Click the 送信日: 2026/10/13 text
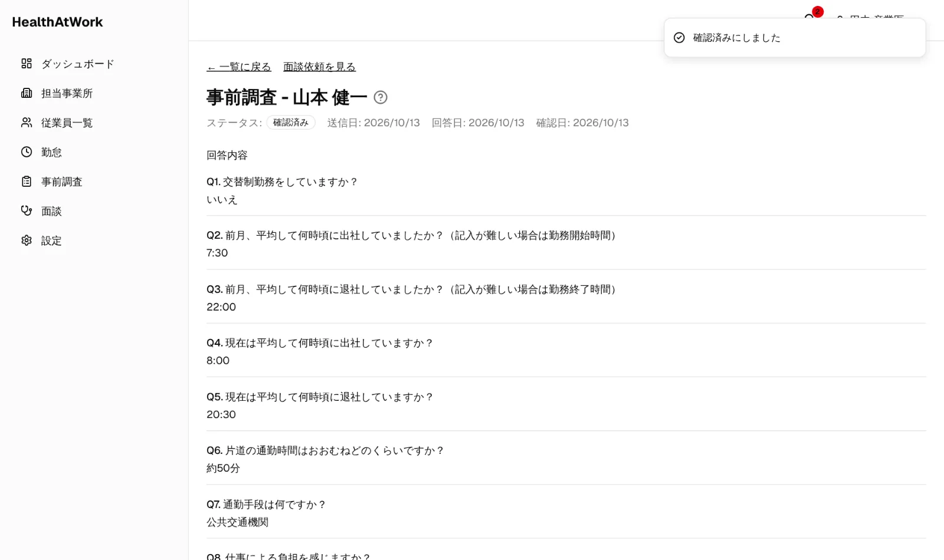The image size is (944, 560). [373, 123]
